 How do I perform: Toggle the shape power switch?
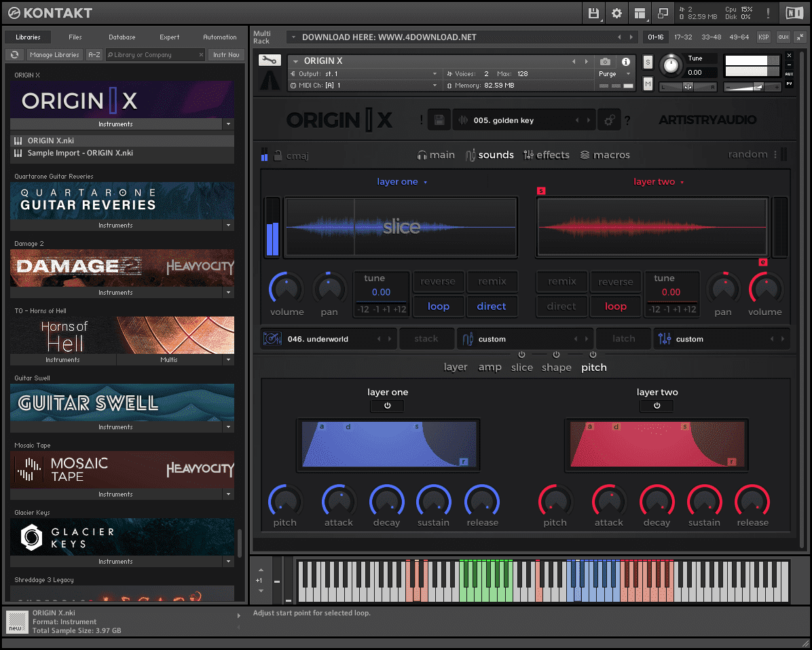(x=556, y=355)
